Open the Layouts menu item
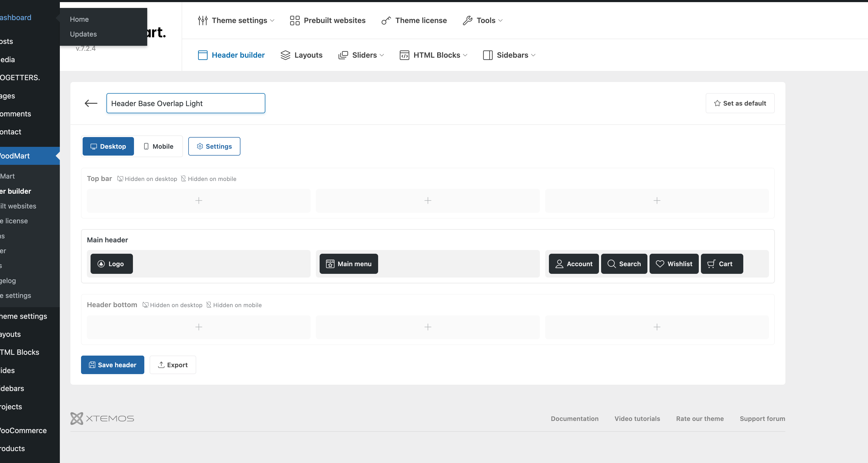The image size is (868, 463). [x=301, y=55]
